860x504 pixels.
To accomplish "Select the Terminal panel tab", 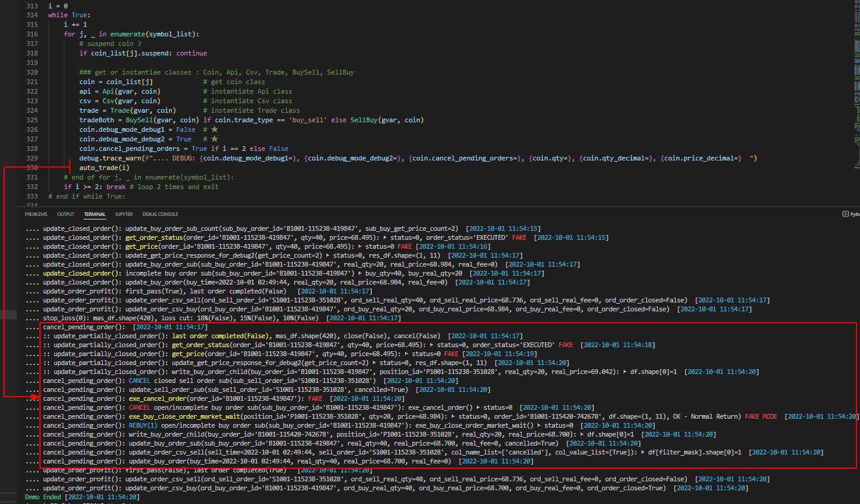I will (x=94, y=214).
